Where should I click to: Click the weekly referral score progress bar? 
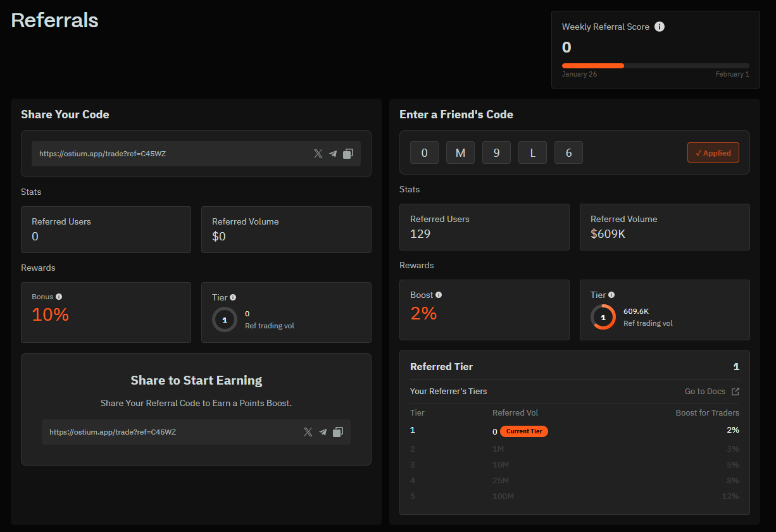point(655,66)
